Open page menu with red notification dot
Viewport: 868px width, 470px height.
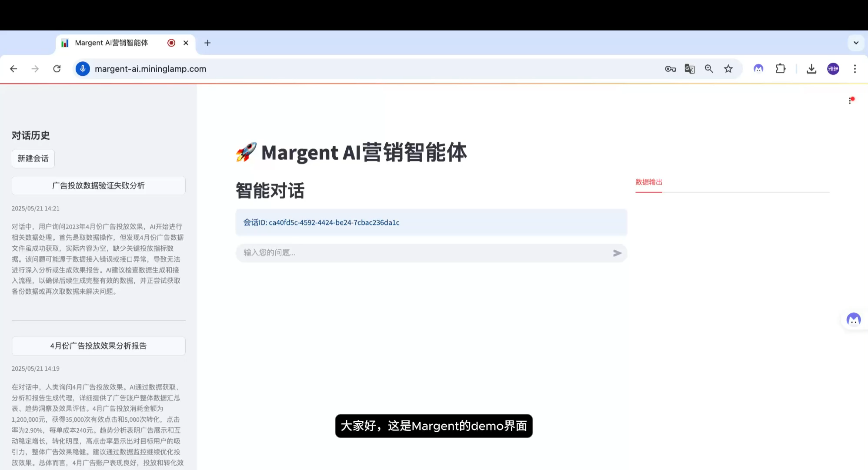pos(851,101)
